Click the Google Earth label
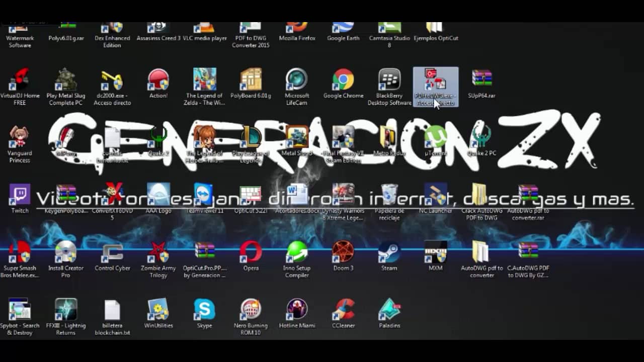This screenshot has width=644, height=362. coord(343,38)
